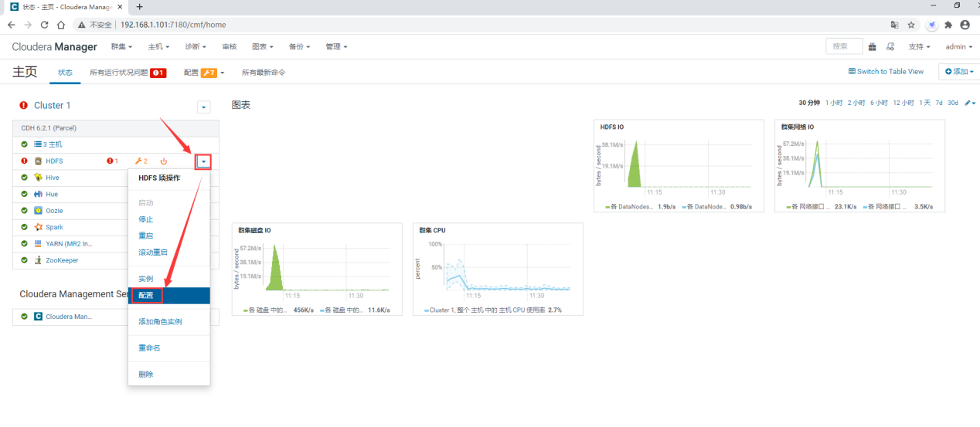
Task: Open the 所有最新命令 tab
Action: pyautogui.click(x=264, y=73)
